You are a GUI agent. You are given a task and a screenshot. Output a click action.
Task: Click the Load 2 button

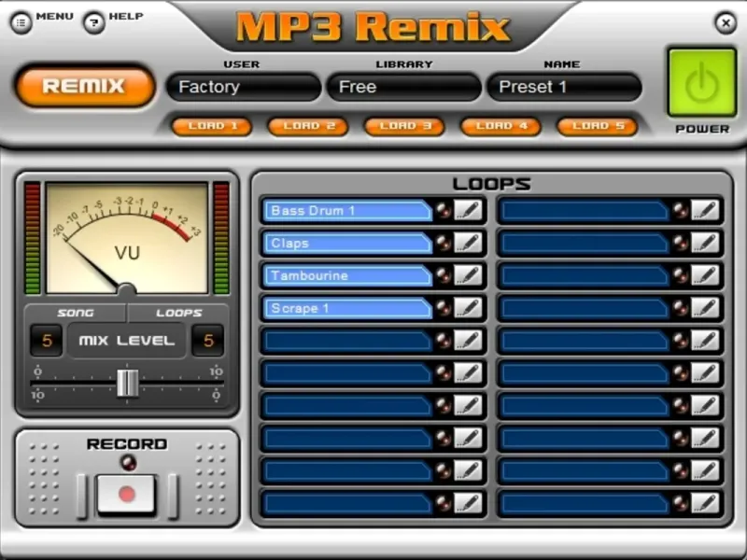pos(308,126)
